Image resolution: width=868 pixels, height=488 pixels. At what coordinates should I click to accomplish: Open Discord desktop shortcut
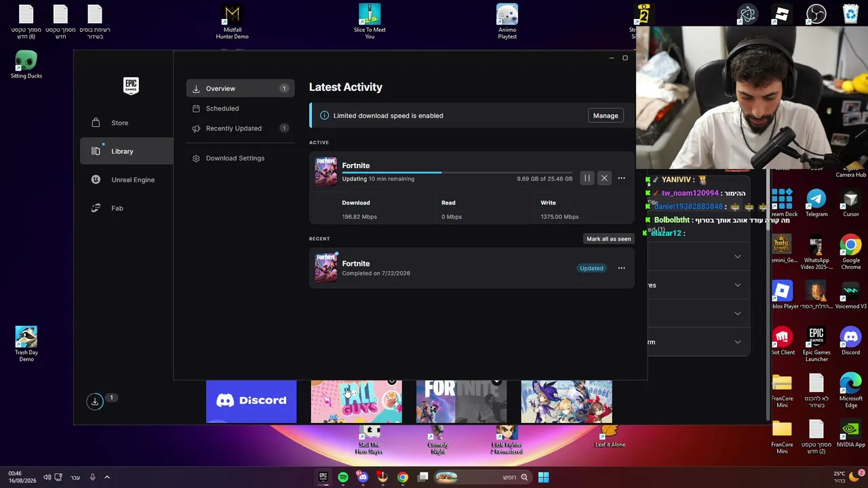(x=850, y=342)
